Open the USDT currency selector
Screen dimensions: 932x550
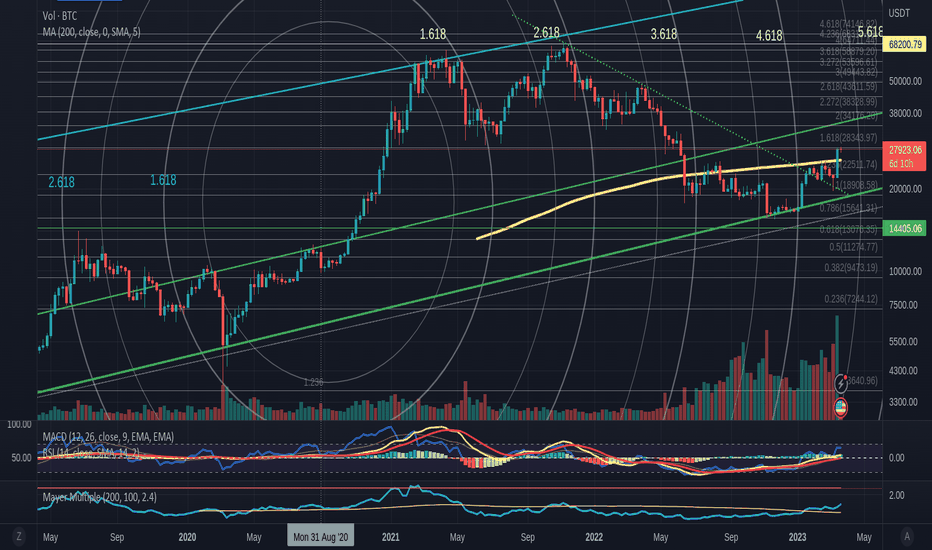click(x=899, y=13)
